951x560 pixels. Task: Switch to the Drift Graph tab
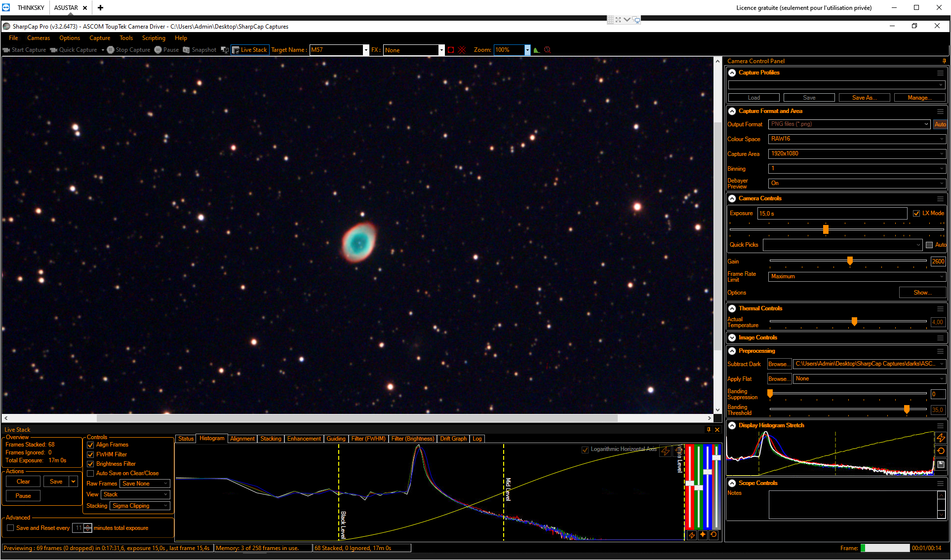coord(453,439)
